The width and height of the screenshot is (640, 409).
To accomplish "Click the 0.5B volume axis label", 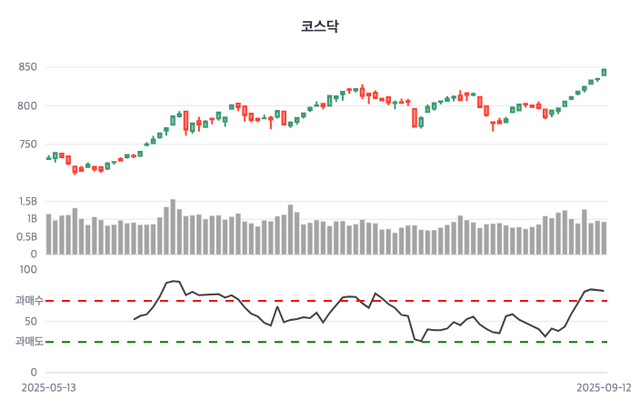I will tap(27, 237).
